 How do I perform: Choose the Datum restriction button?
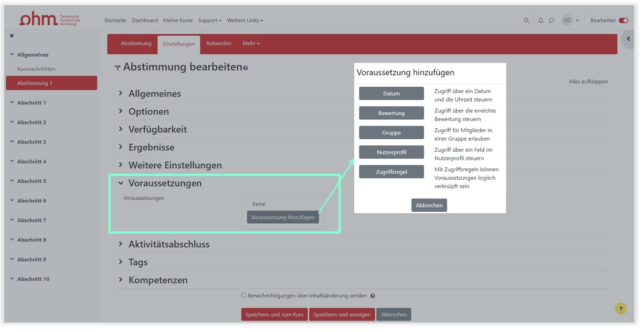click(x=391, y=93)
